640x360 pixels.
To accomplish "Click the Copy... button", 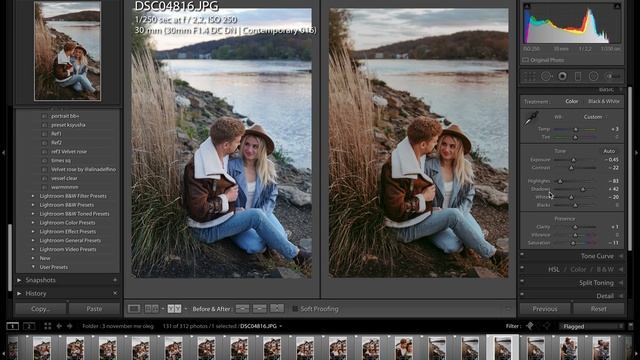I will pyautogui.click(x=40, y=309).
